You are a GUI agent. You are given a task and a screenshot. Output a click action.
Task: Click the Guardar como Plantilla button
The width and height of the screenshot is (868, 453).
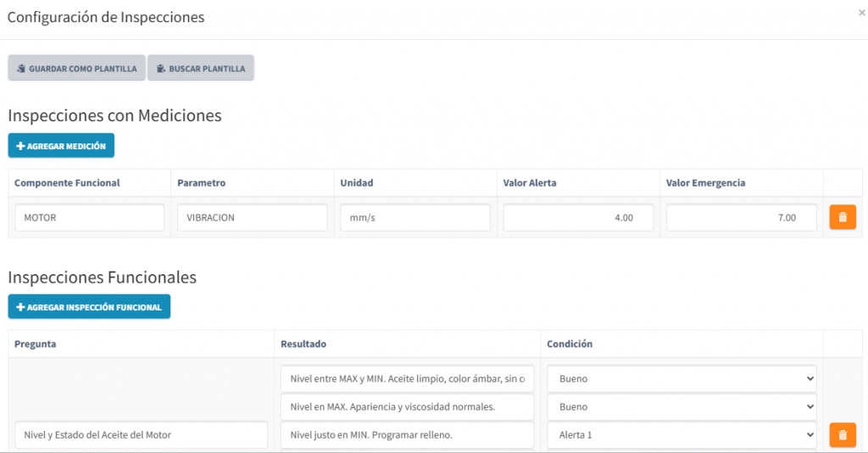click(76, 69)
